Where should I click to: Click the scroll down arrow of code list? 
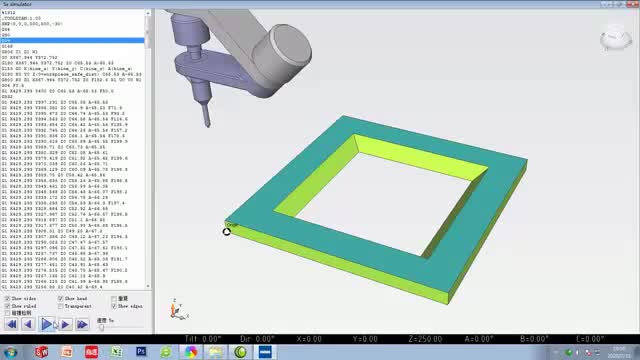[x=148, y=286]
